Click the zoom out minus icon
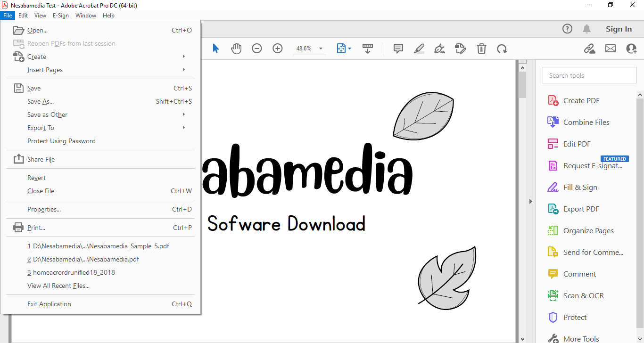The width and height of the screenshot is (644, 343). (x=257, y=49)
